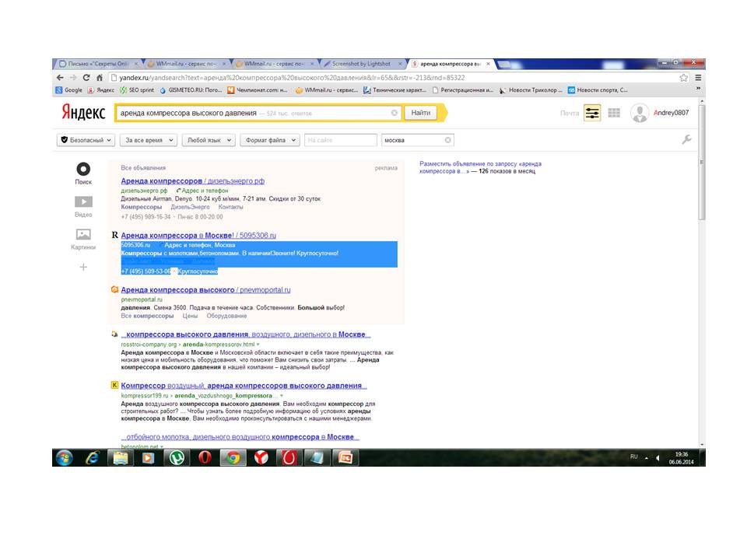Click the browser back arrow
Image resolution: width=747 pixels, height=560 pixels.
[60, 78]
